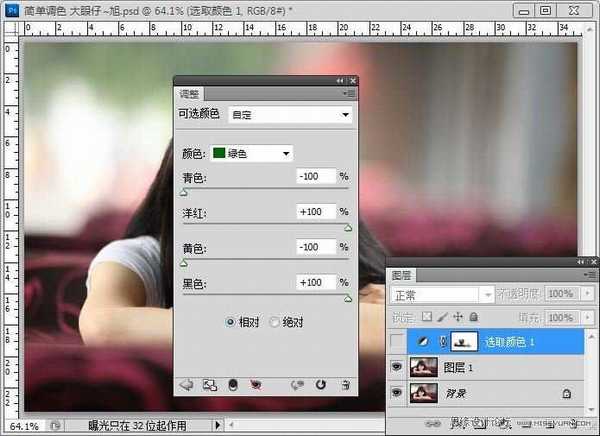Switch to the 调整 panel tab
Screen dimensions: 600x436
point(189,93)
